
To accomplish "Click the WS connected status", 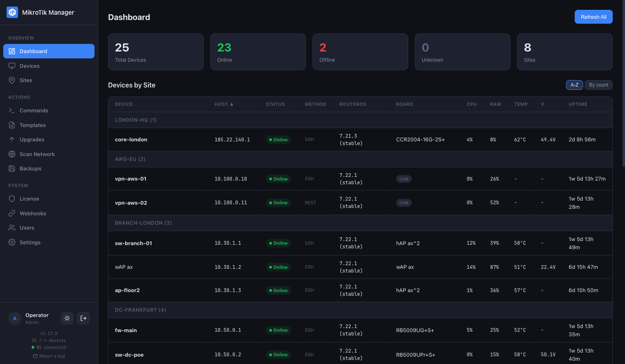I will click(x=49, y=347).
